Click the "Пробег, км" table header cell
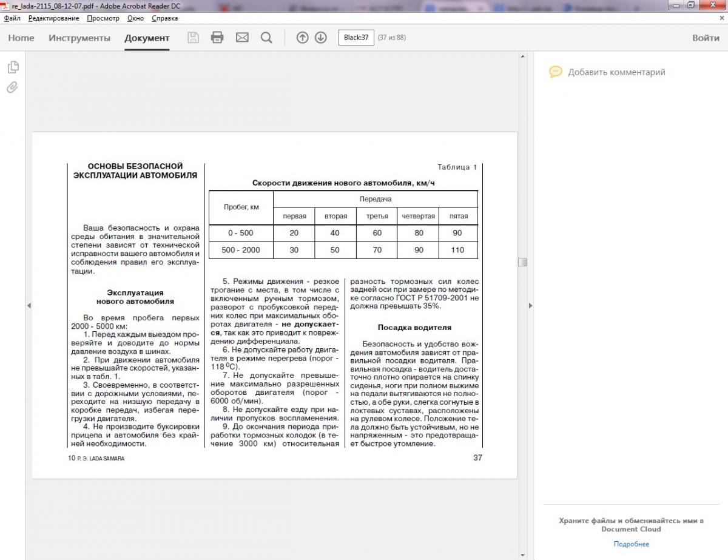Image resolution: width=728 pixels, height=560 pixels. 241,207
